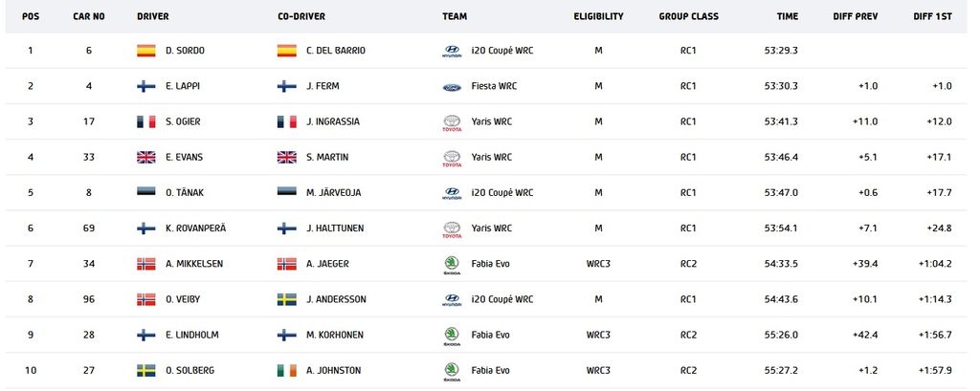
Task: Click the French flag beside J. Ingrassia
Action: pyautogui.click(x=287, y=121)
